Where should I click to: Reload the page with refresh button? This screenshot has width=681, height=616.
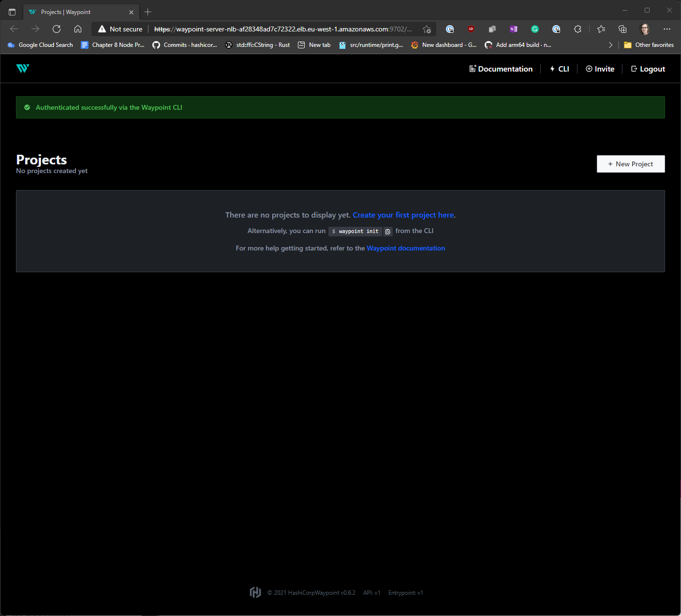tap(57, 29)
